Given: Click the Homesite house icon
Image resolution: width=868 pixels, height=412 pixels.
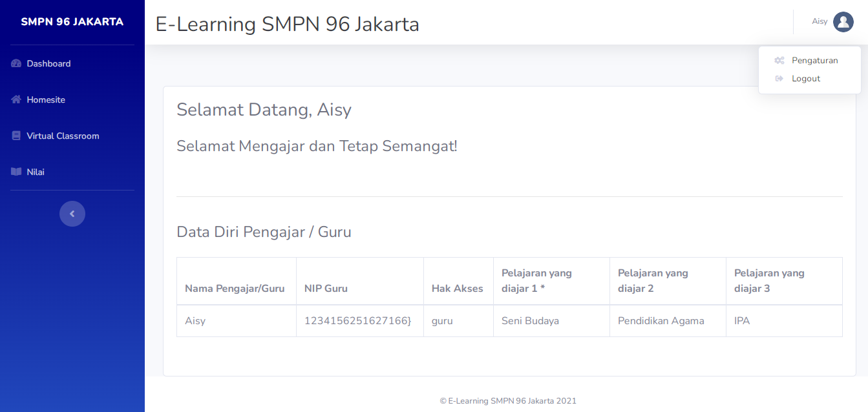Looking at the screenshot, I should coord(17,99).
